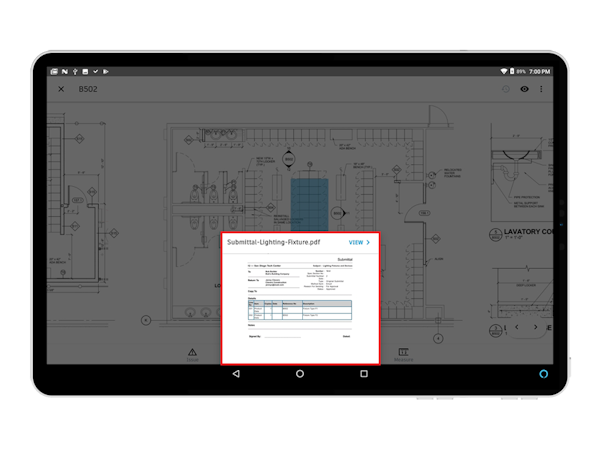This screenshot has height=450, width=600.
Task: Open the Issues tool with triangle icon
Action: (x=192, y=353)
